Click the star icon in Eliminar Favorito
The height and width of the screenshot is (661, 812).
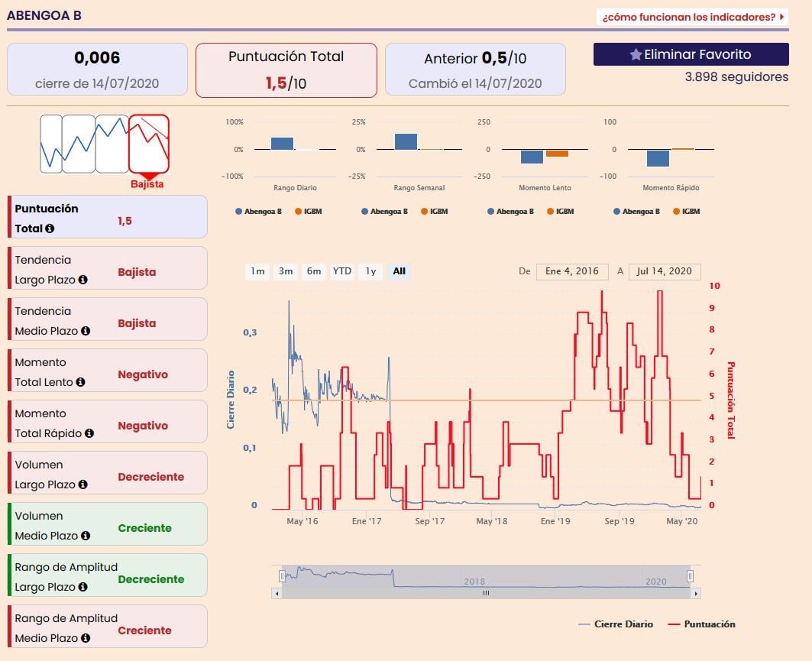pyautogui.click(x=636, y=54)
